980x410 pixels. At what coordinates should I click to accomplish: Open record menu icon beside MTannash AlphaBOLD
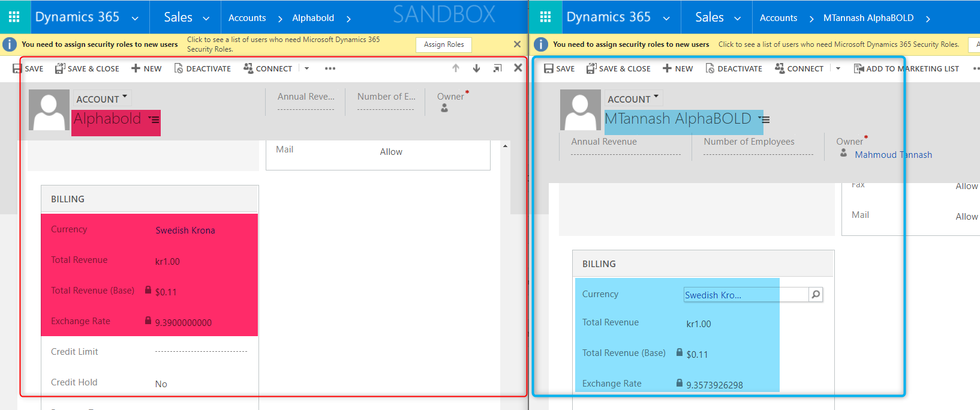[764, 119]
